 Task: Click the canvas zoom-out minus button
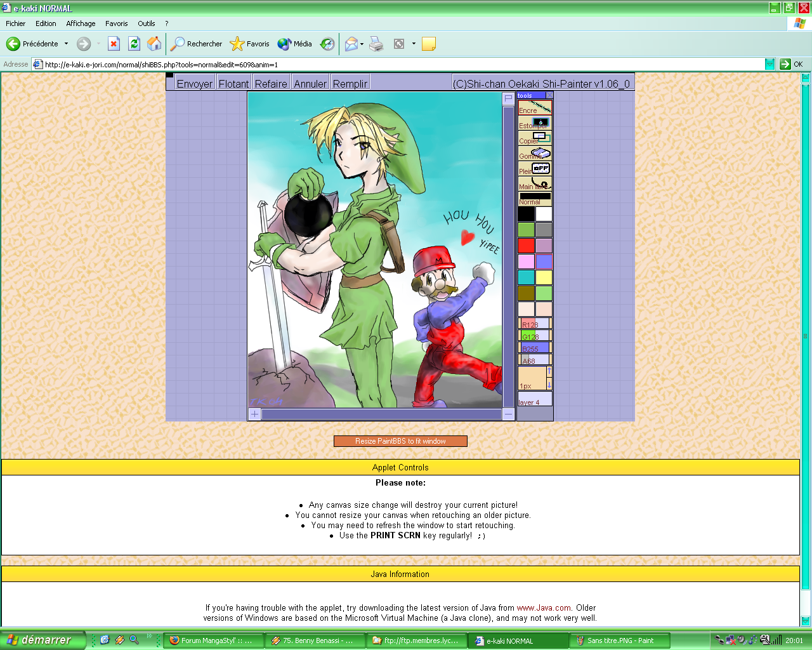coord(508,415)
